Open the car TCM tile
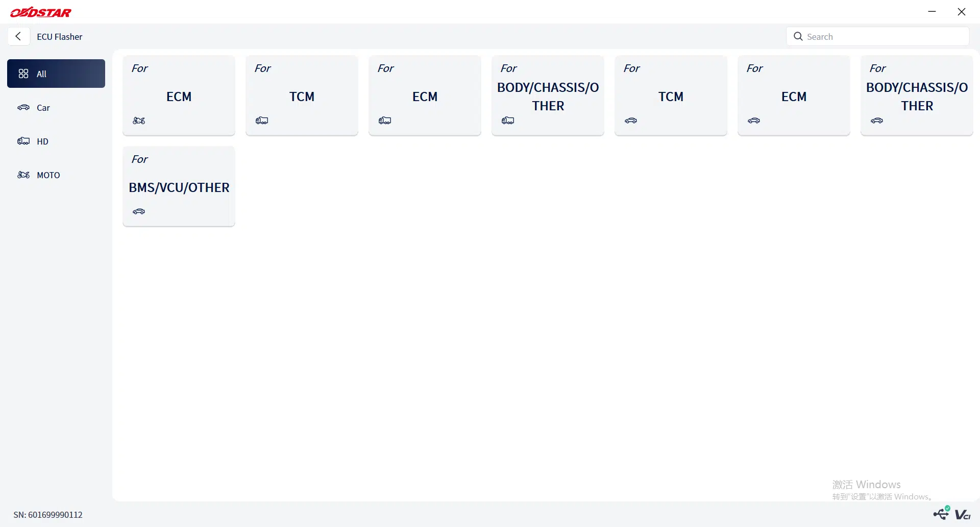Screen dimensions: 980x527 click(671, 95)
